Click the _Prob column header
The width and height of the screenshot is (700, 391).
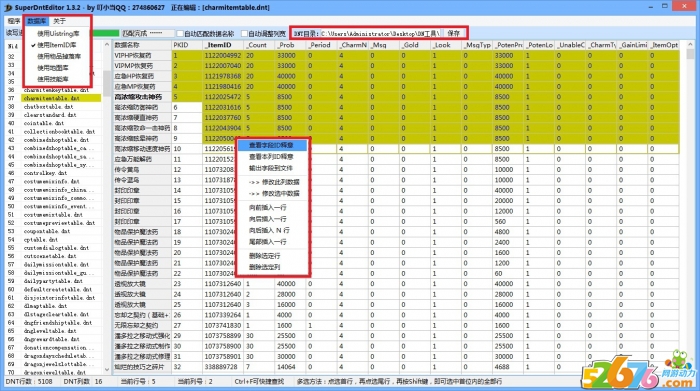(x=290, y=45)
